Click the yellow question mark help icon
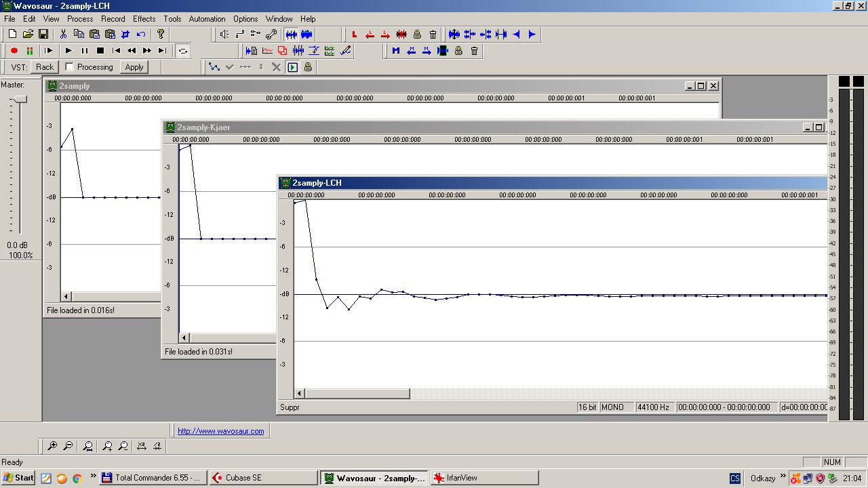Image resolution: width=868 pixels, height=488 pixels. [161, 35]
